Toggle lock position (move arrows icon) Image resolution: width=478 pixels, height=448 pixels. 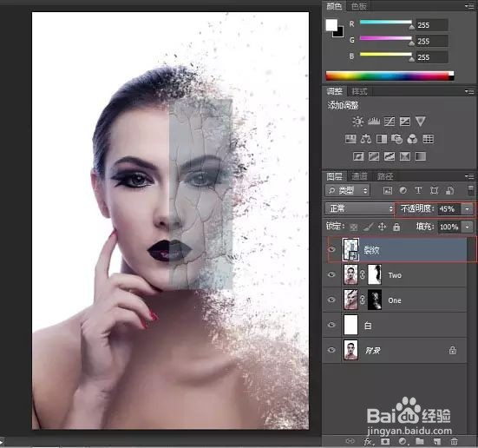pos(382,227)
